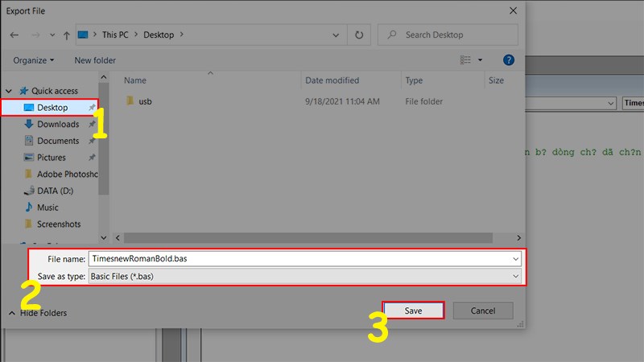644x362 pixels.
Task: Click the Cancel button
Action: (482, 311)
